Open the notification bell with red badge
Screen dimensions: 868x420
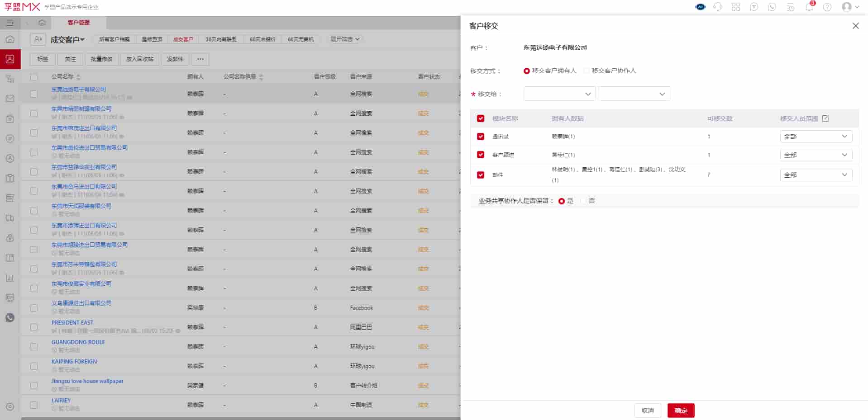coord(809,7)
